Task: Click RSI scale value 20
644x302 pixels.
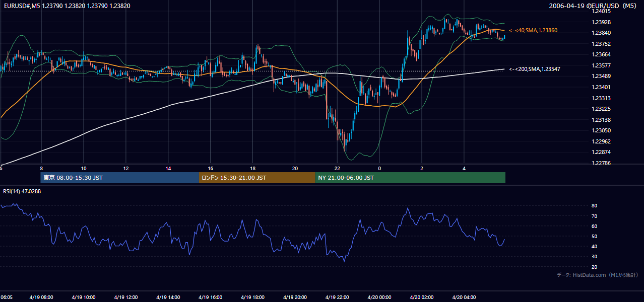Action: click(x=595, y=267)
